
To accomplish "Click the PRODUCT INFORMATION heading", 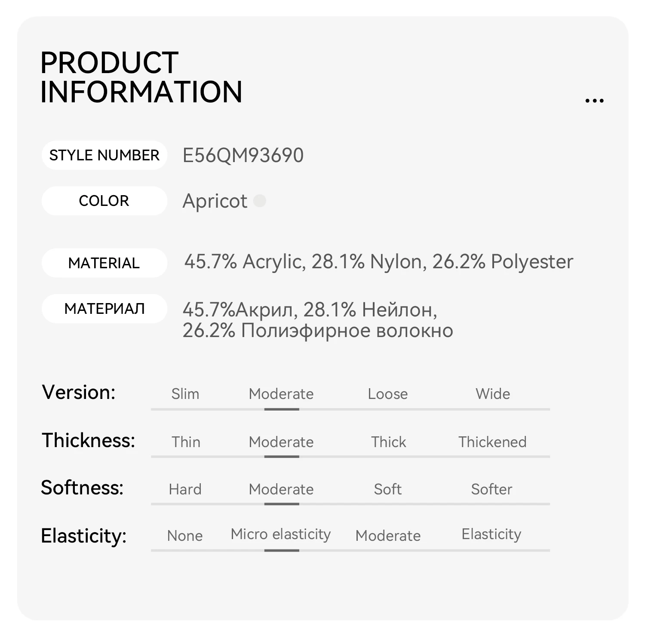I will point(141,77).
